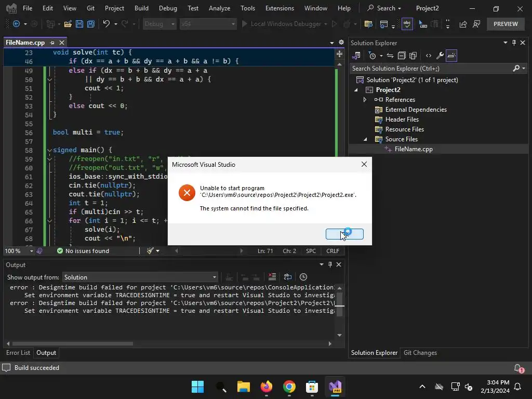The image size is (532, 399).
Task: Click the Navigate Backward arrow icon
Action: pyautogui.click(x=16, y=24)
